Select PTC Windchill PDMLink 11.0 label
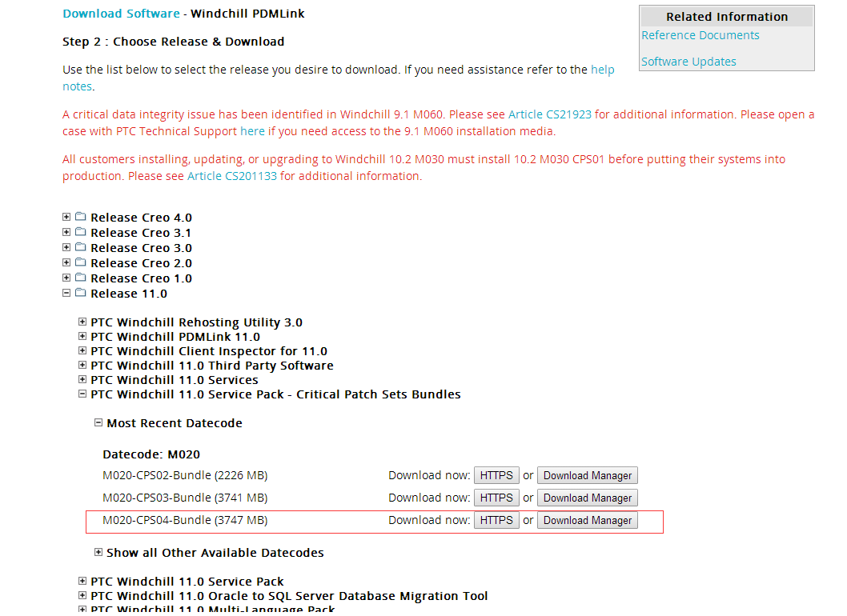Viewport: 847px width, 616px height. click(175, 337)
